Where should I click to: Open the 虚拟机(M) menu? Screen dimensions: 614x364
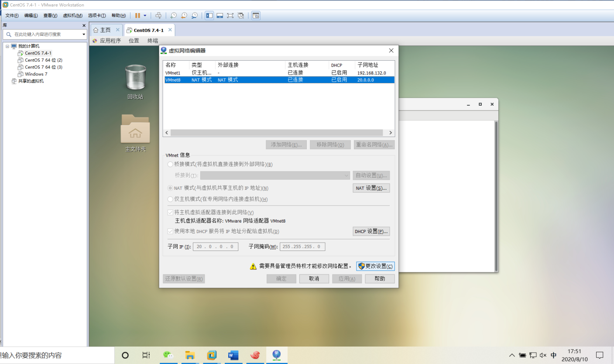(72, 15)
